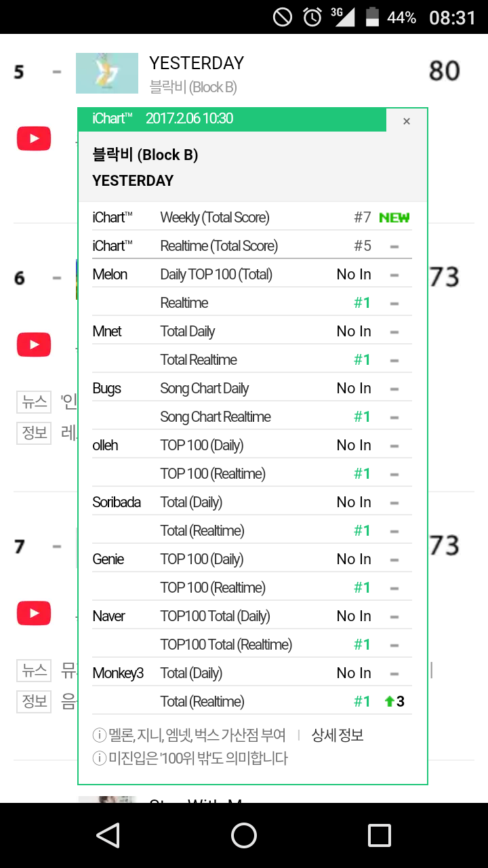488x868 pixels.
Task: Select the YESTERDAY song title at rank 5
Action: pyautogui.click(x=197, y=63)
